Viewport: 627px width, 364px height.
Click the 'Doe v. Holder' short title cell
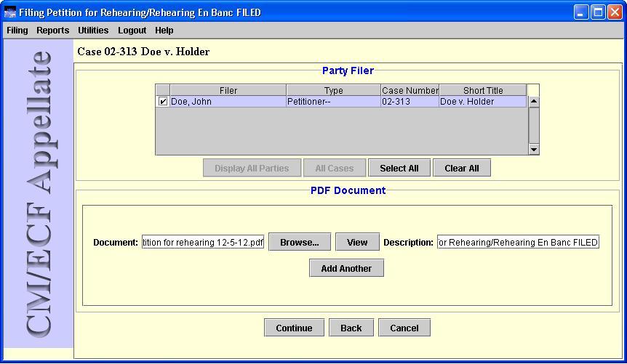coord(483,102)
